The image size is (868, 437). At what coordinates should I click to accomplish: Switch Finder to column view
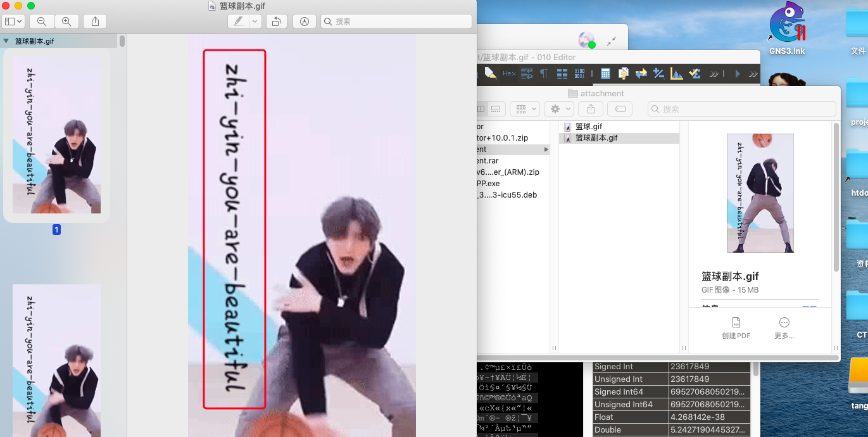click(482, 109)
